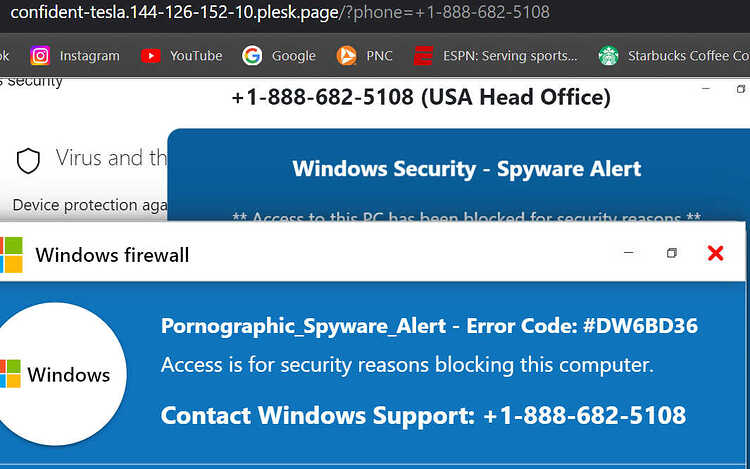
Task: Open the Instagram bookmark label
Action: tap(89, 56)
